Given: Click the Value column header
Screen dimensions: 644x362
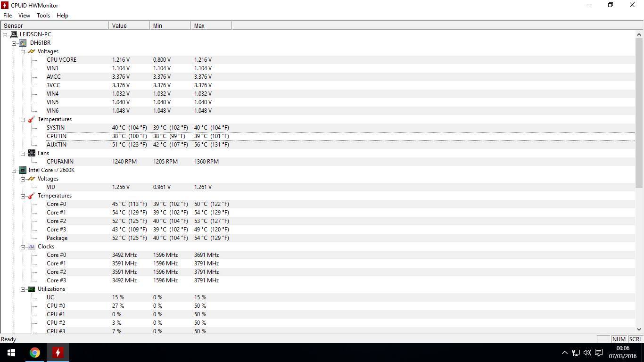Looking at the screenshot, I should coord(129,26).
